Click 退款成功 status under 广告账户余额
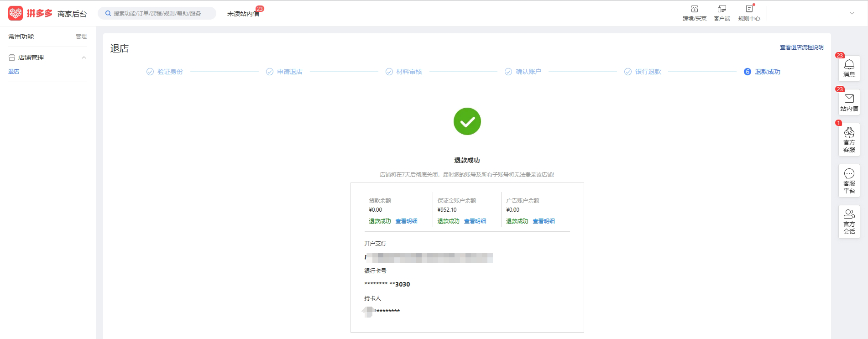This screenshot has height=339, width=868. click(x=517, y=221)
